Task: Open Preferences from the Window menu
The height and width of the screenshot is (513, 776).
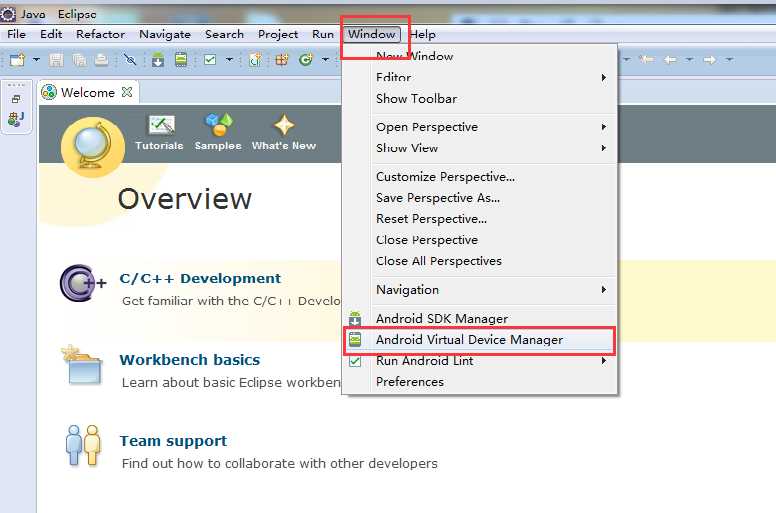Action: 479,382
